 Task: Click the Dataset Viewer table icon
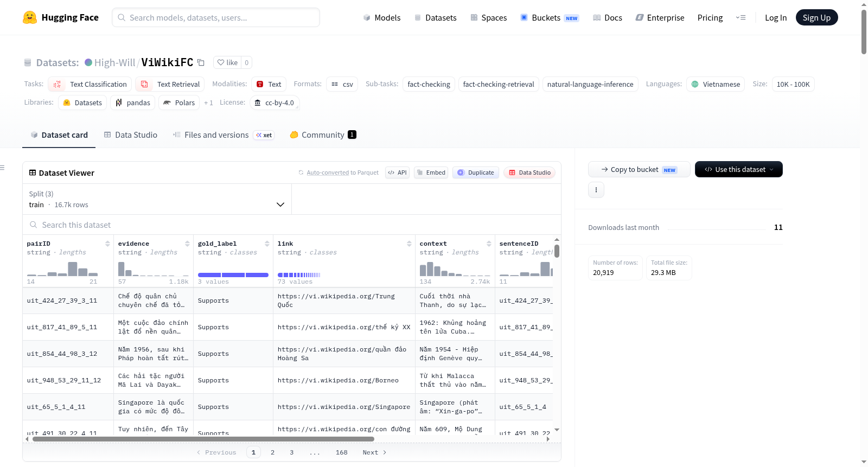pyautogui.click(x=33, y=172)
